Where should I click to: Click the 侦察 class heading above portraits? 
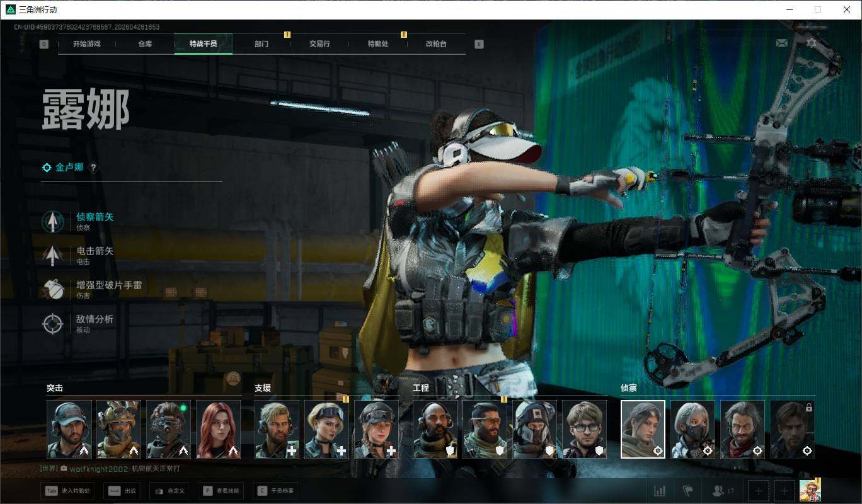(x=629, y=388)
